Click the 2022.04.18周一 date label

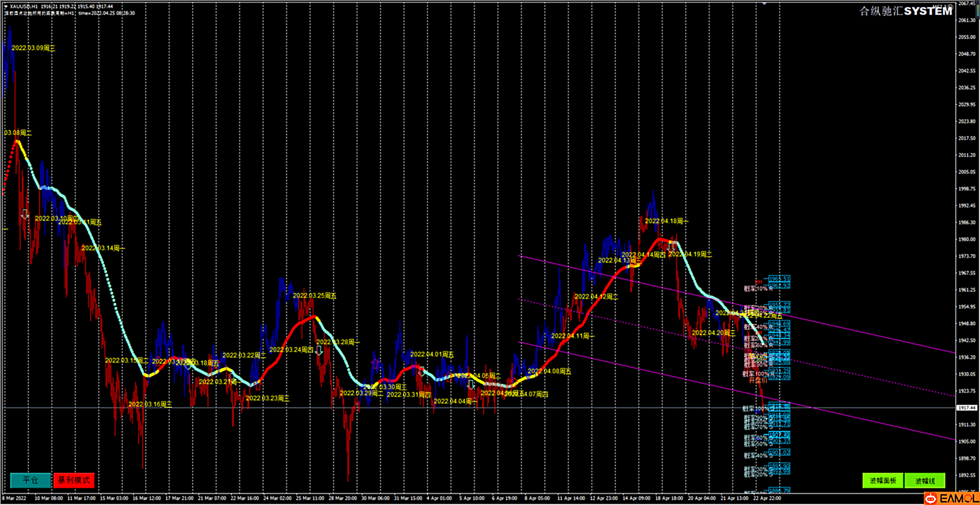point(666,221)
